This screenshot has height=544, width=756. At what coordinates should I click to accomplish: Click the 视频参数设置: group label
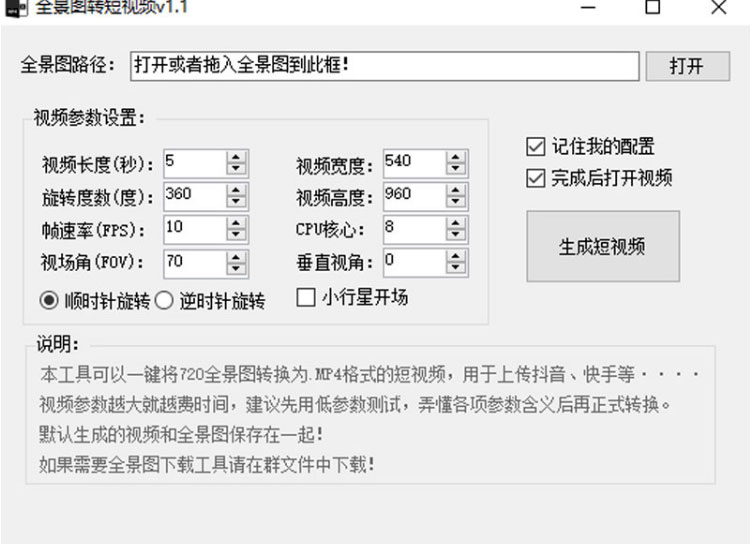tap(89, 117)
